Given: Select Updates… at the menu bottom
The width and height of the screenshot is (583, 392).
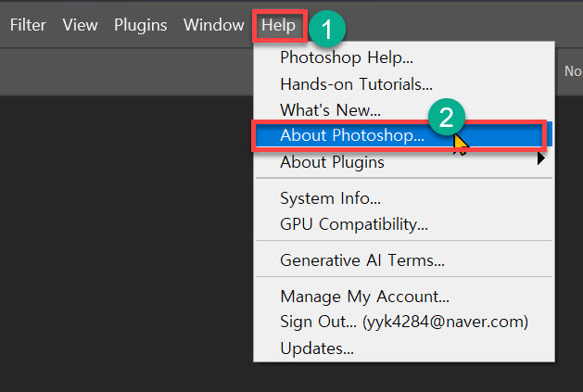Looking at the screenshot, I should pyautogui.click(x=317, y=348).
